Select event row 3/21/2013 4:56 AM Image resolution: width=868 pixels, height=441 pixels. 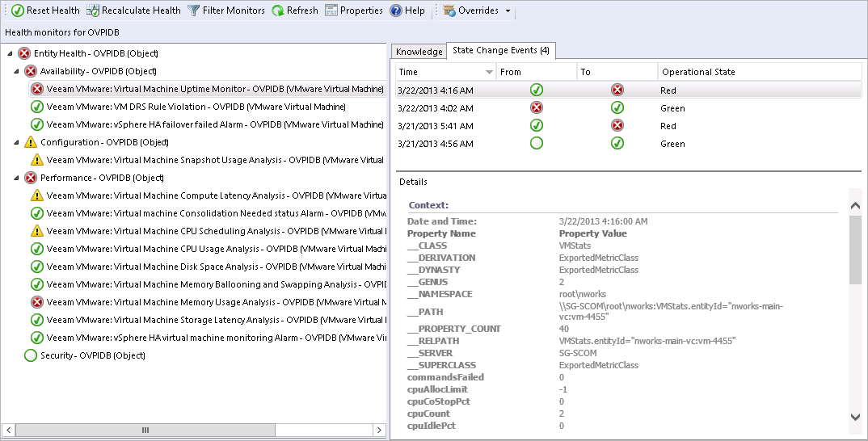coord(628,143)
